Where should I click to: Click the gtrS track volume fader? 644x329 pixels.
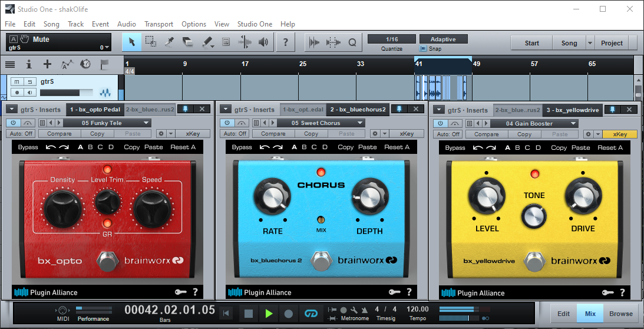[66, 93]
